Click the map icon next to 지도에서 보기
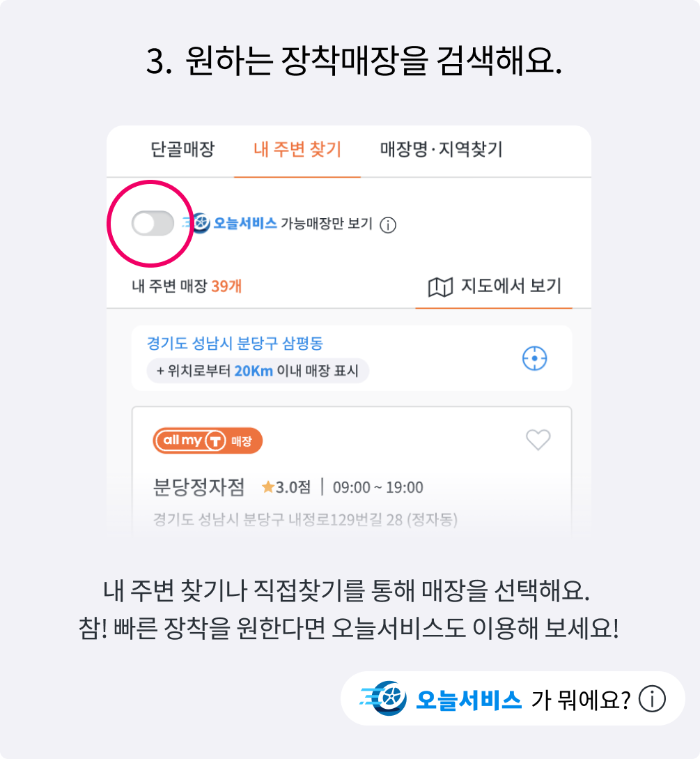The height and width of the screenshot is (759, 700). click(440, 286)
